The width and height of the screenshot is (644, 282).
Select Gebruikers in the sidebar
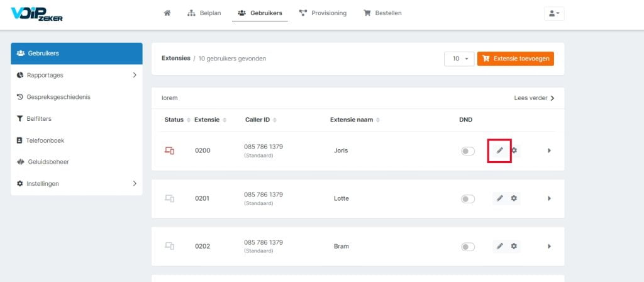(x=76, y=54)
